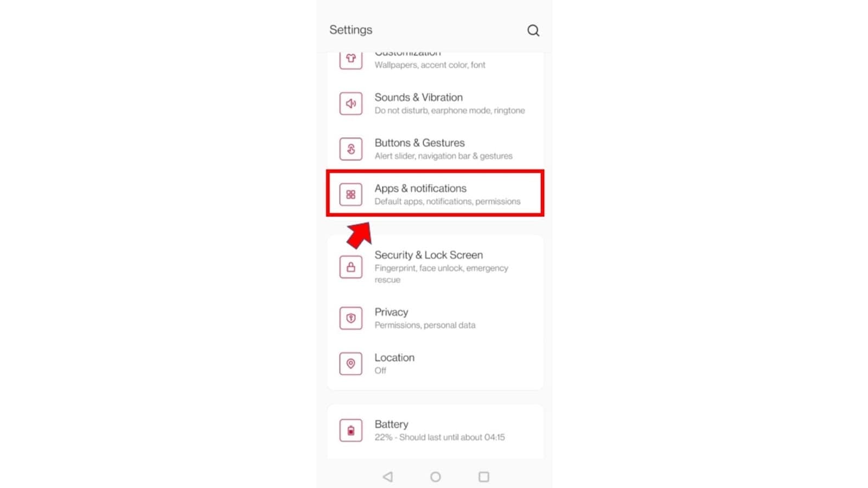Open Security & Lock Screen settings
Image resolution: width=868 pixels, height=488 pixels.
click(x=435, y=267)
